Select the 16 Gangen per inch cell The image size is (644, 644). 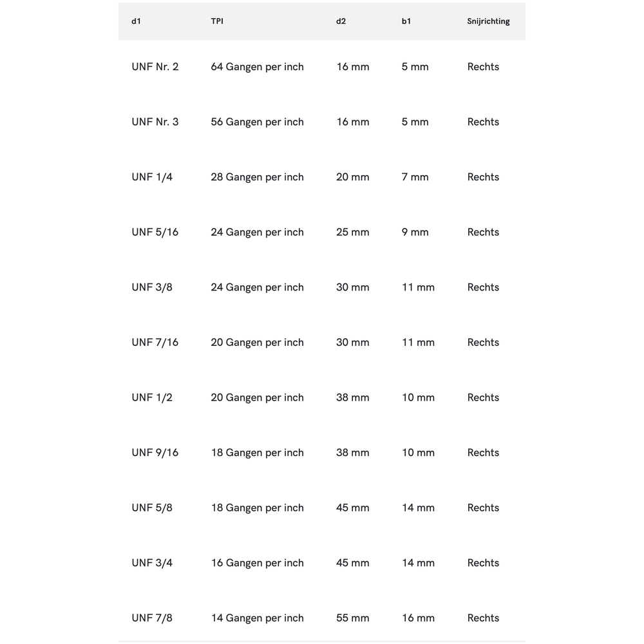pos(257,563)
